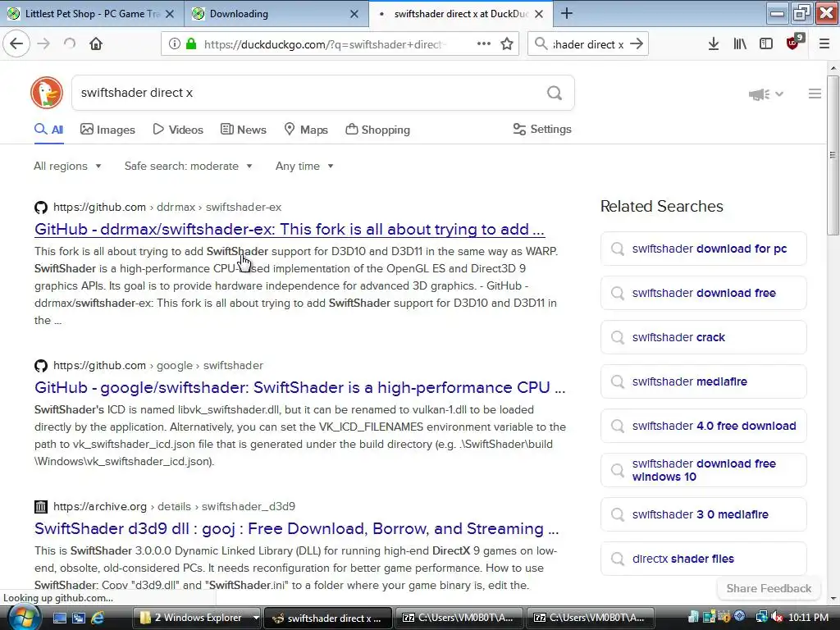Click the scrollbar up arrow
Image resolution: width=840 pixels, height=630 pixels.
point(833,68)
